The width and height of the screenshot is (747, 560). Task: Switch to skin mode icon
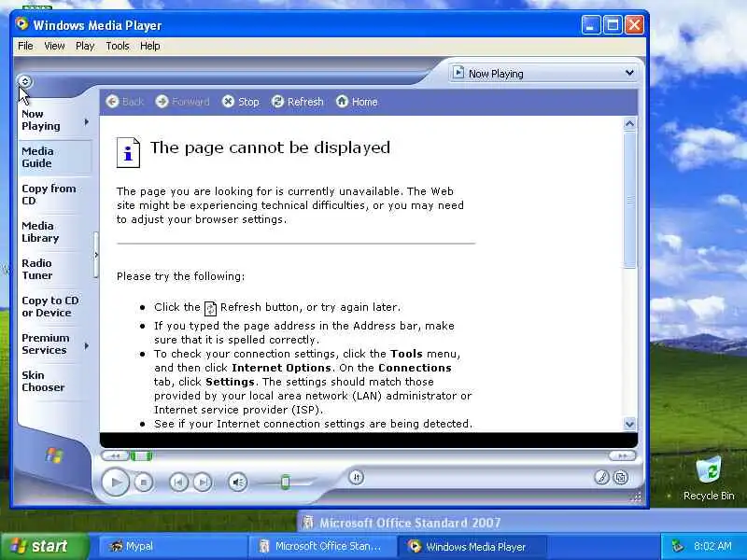tap(621, 477)
